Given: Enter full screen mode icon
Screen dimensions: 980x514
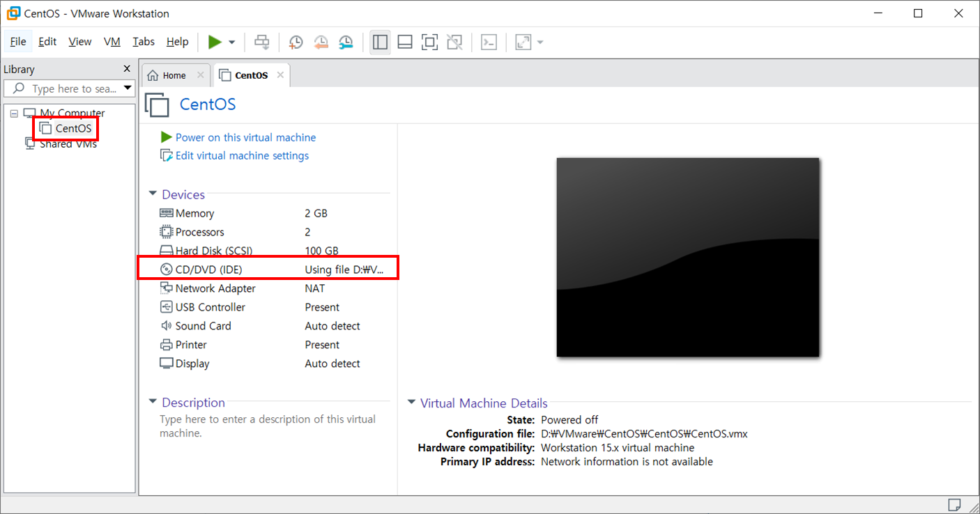Looking at the screenshot, I should pyautogui.click(x=430, y=42).
